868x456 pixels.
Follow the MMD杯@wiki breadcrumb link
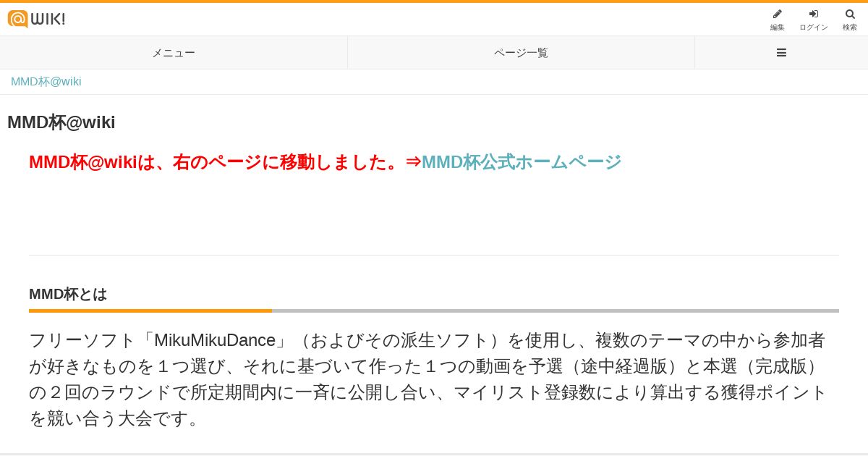point(46,82)
